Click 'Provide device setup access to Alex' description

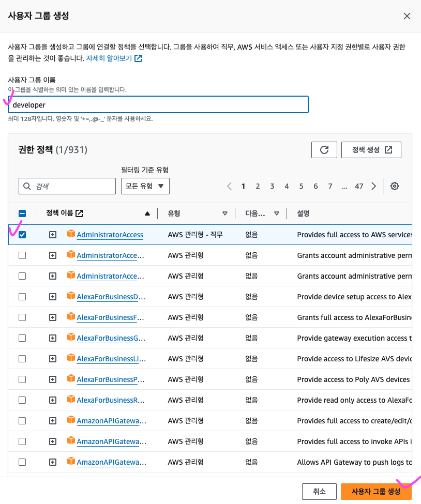point(354,297)
